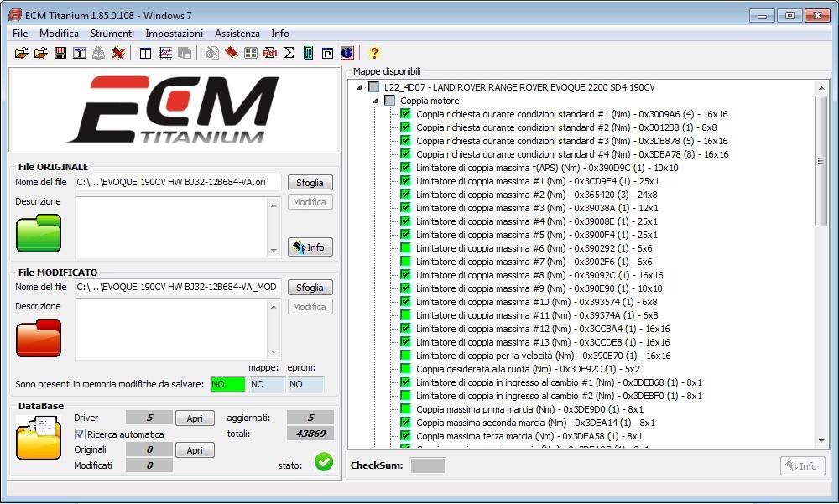Click map list scrollbar up arrow
The image size is (839, 504).
(x=821, y=88)
